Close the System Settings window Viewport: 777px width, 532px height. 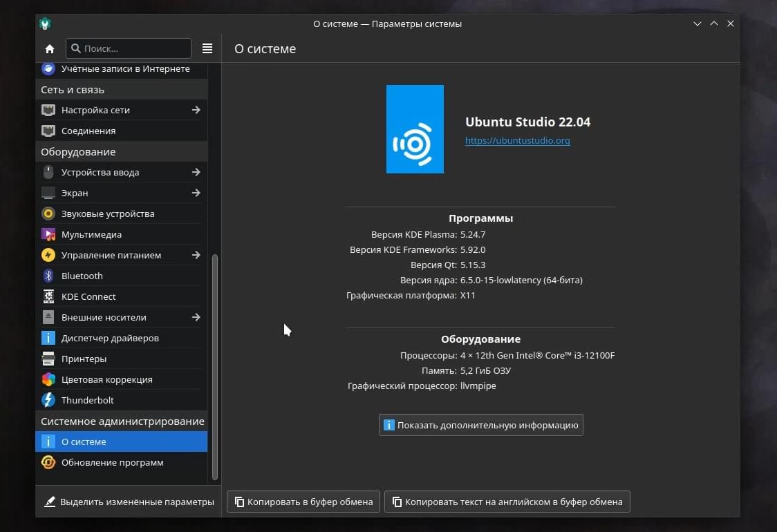tap(731, 23)
